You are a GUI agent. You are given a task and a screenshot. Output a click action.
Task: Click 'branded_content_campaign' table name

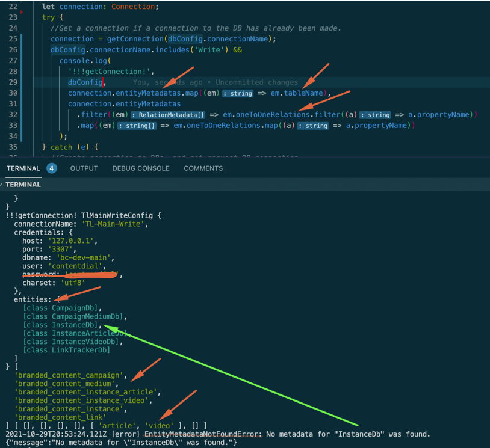[69, 375]
